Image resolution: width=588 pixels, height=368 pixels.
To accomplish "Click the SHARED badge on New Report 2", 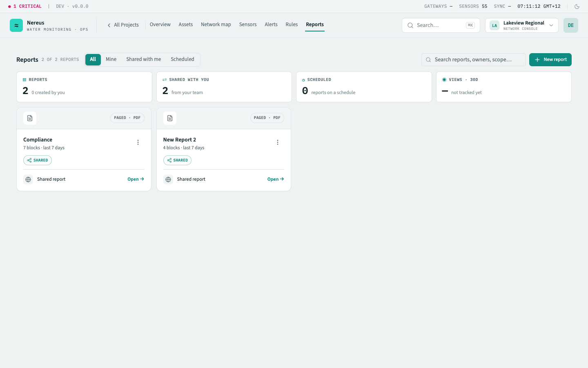I will (177, 160).
